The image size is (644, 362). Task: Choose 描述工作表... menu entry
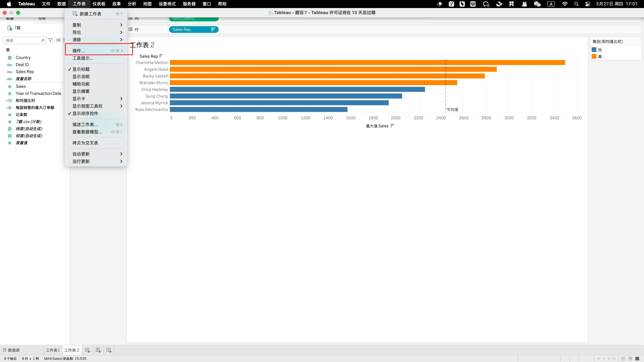(96, 124)
